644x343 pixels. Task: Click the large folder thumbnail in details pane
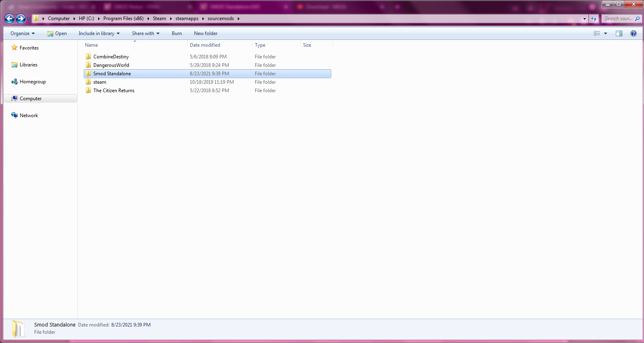click(18, 329)
